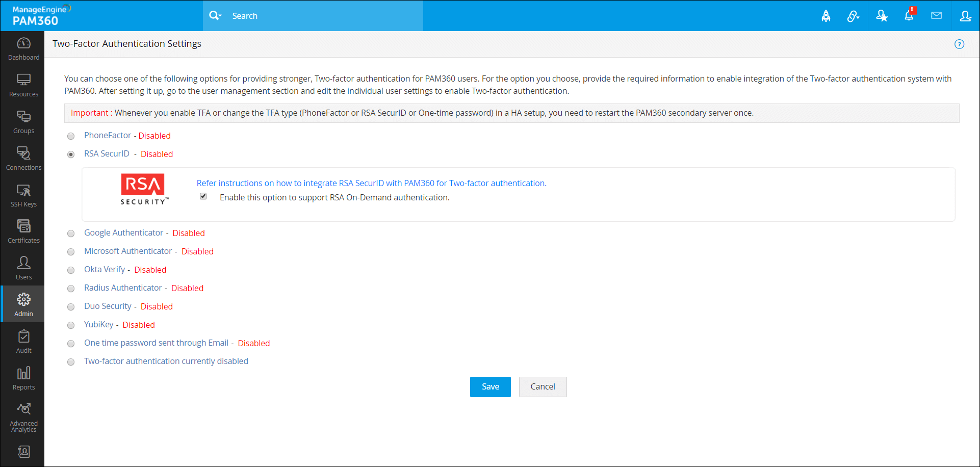Select the PhoneFactor radio button
Image resolution: width=980 pixels, height=467 pixels.
(71, 136)
